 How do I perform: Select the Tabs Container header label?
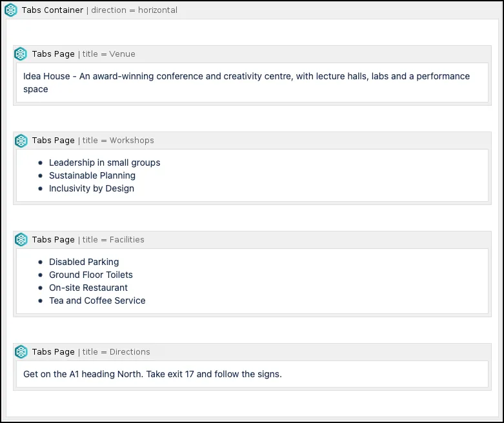pyautogui.click(x=52, y=10)
